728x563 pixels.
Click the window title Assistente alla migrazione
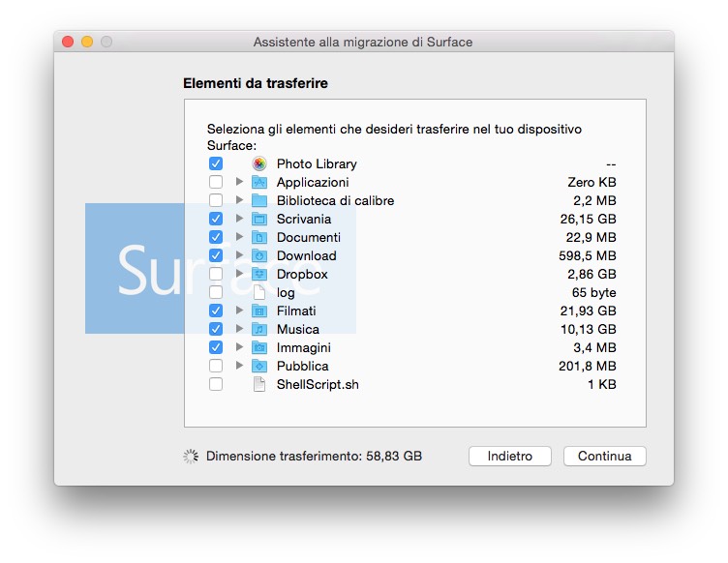pos(363,43)
